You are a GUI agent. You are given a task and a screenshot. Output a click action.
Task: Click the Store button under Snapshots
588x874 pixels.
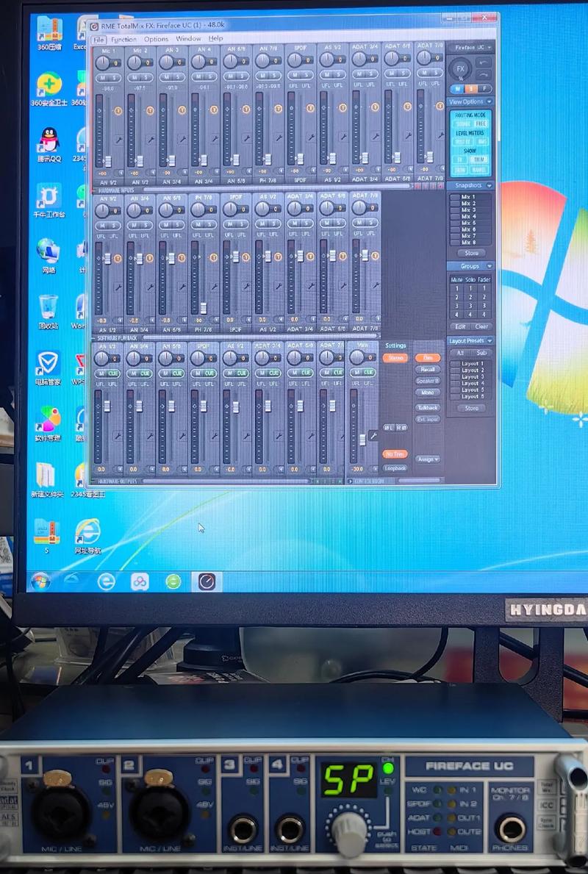tap(471, 253)
